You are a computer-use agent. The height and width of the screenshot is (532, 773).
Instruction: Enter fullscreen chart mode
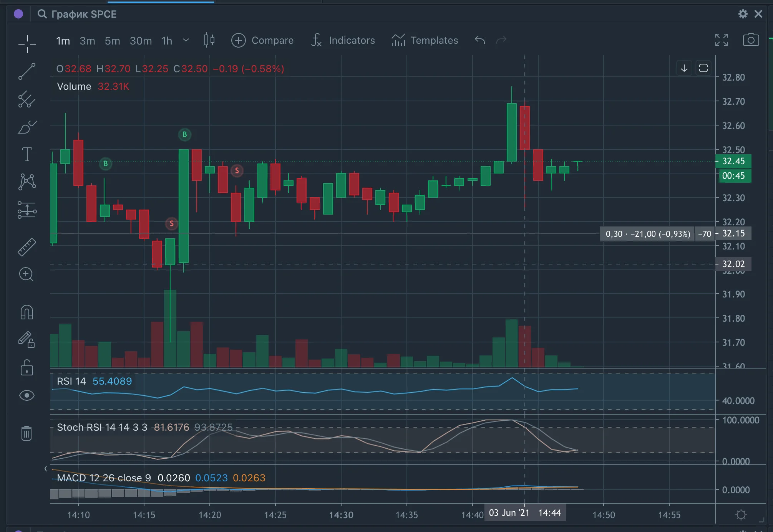[x=722, y=40]
